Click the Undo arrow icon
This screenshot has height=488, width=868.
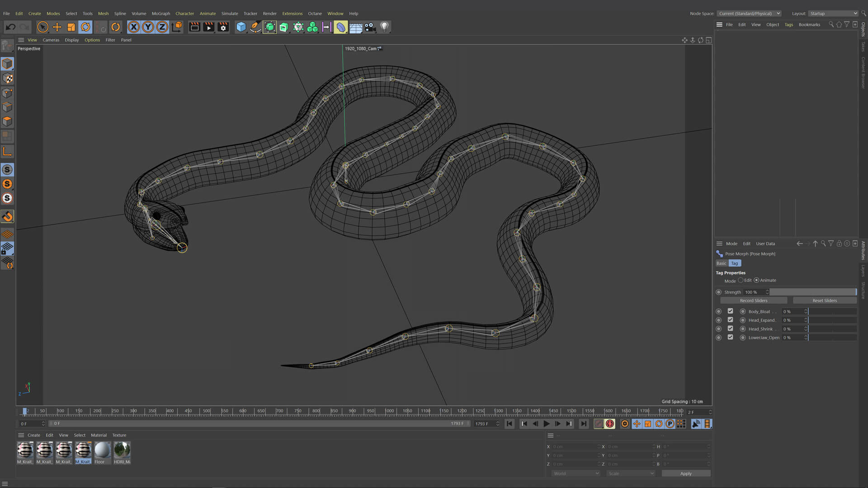10,27
